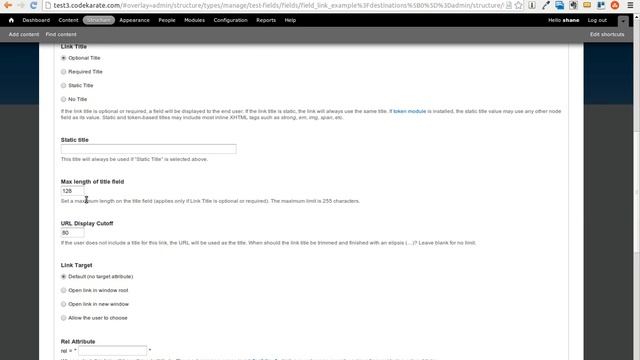The image size is (640, 360).
Task: Reload the page with the refresh icon
Action: tap(34, 5)
